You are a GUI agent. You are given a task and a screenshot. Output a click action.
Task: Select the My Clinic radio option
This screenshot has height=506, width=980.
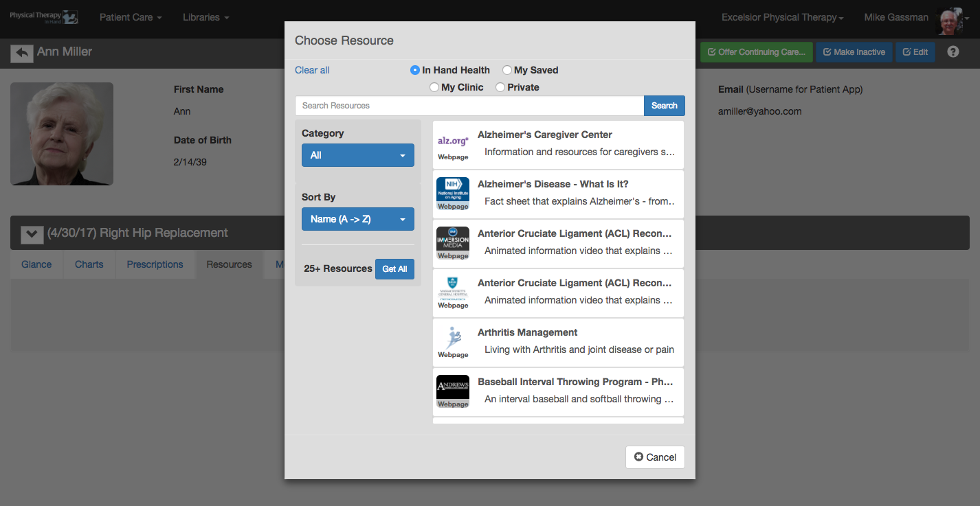tap(434, 87)
